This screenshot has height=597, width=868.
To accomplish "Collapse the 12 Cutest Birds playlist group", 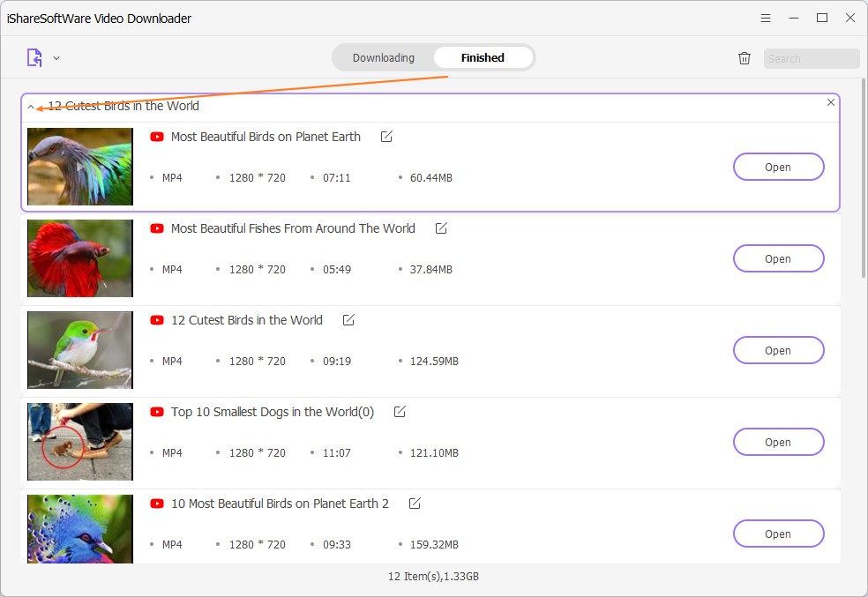I will click(x=31, y=107).
